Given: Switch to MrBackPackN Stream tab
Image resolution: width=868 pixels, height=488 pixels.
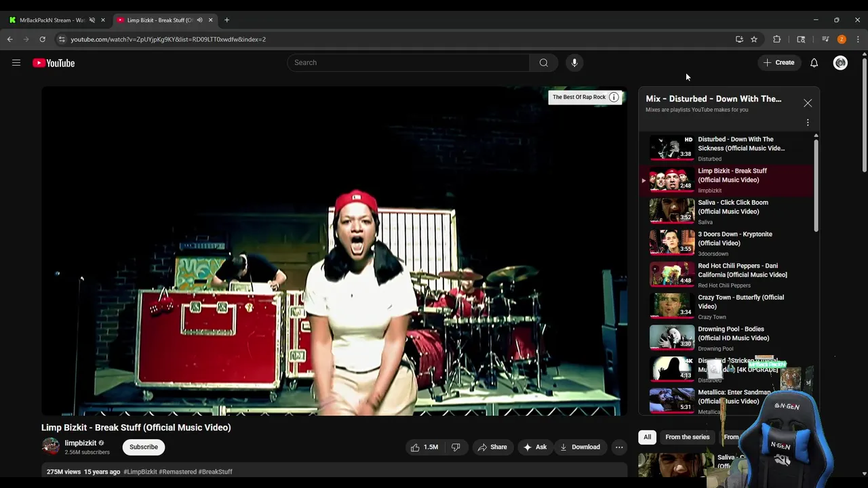Looking at the screenshot, I should click(x=52, y=20).
